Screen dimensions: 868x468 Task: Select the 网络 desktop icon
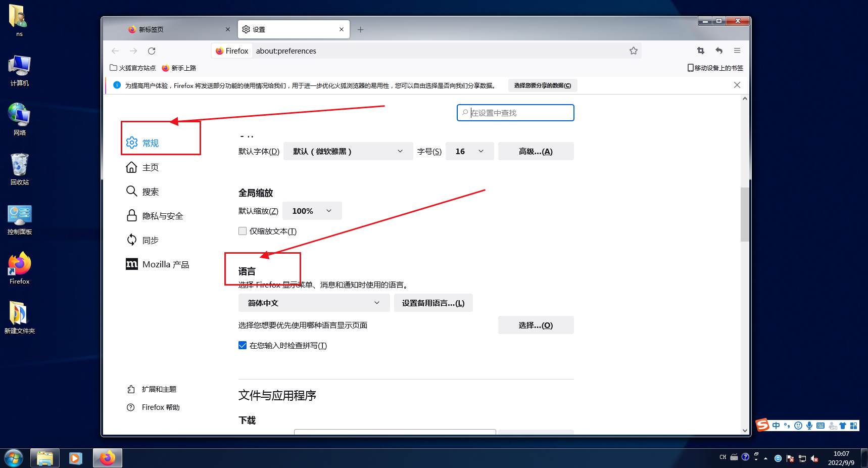point(20,119)
